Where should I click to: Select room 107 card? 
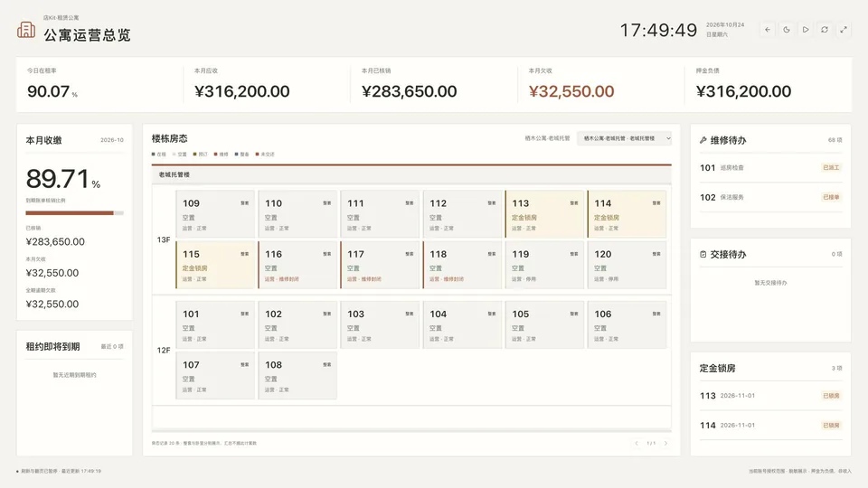coord(215,376)
